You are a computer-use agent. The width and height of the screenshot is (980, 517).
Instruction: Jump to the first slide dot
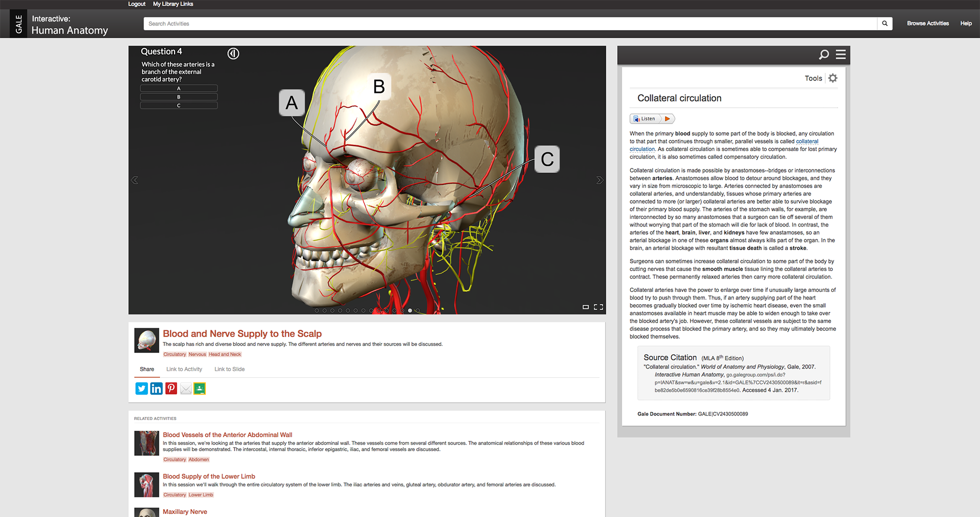click(x=317, y=310)
